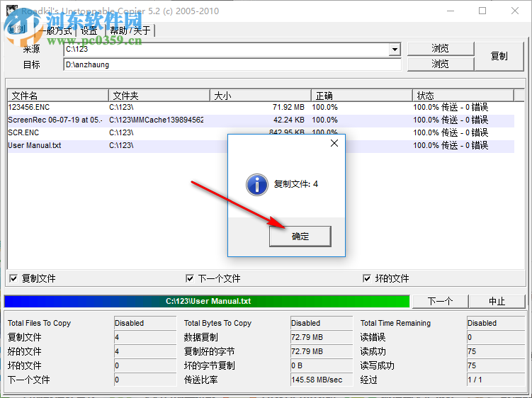This screenshot has height=398, width=532.
Task: Sort by the 文件名 column header
Action: tap(57, 96)
